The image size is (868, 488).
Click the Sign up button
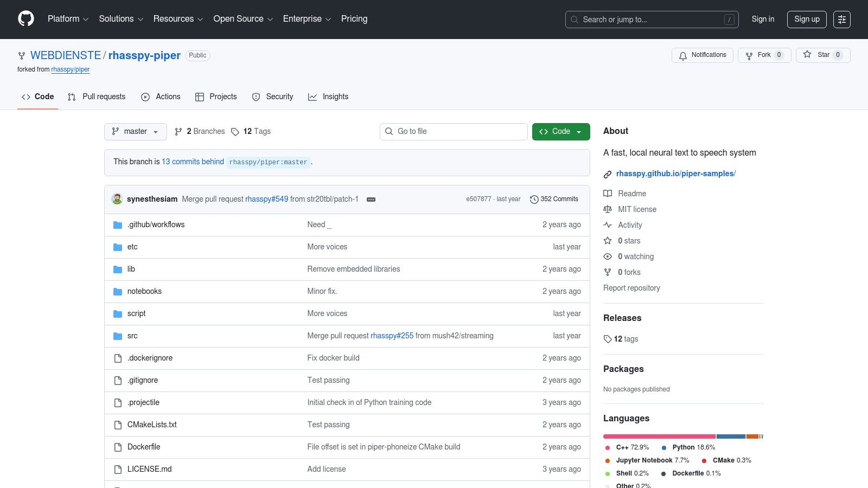(807, 19)
